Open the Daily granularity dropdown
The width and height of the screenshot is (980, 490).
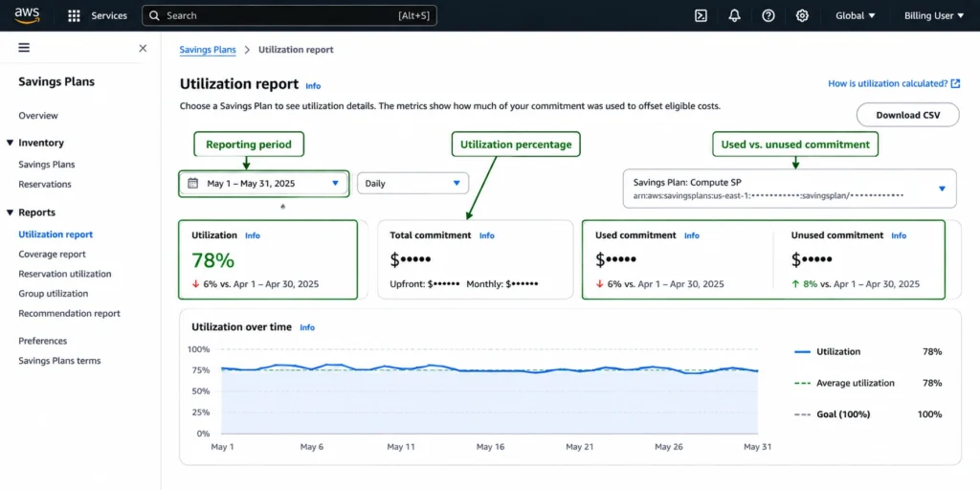(x=412, y=183)
